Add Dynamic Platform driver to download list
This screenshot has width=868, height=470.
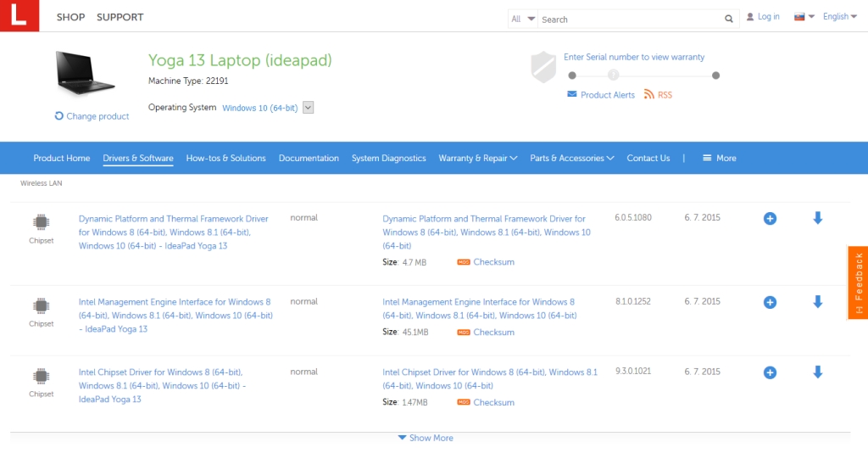tap(770, 219)
